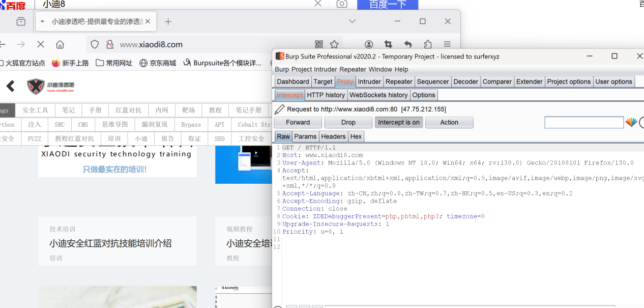
Task: Switch to the Extender tab
Action: pos(530,81)
